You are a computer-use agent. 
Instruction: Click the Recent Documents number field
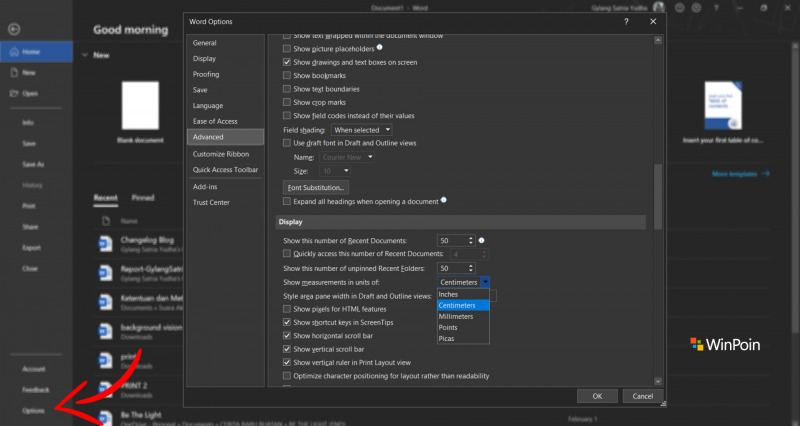[452, 240]
